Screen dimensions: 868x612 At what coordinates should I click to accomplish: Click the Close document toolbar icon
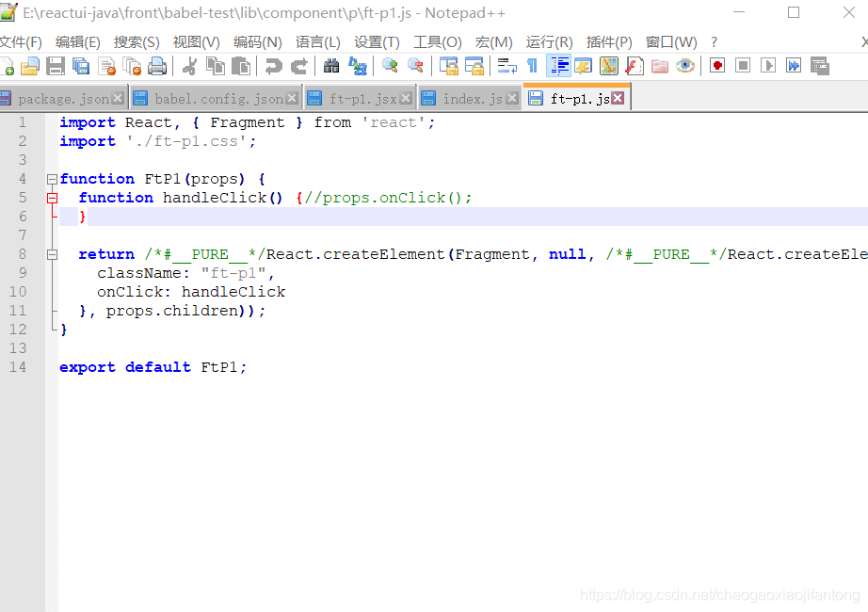(x=106, y=66)
